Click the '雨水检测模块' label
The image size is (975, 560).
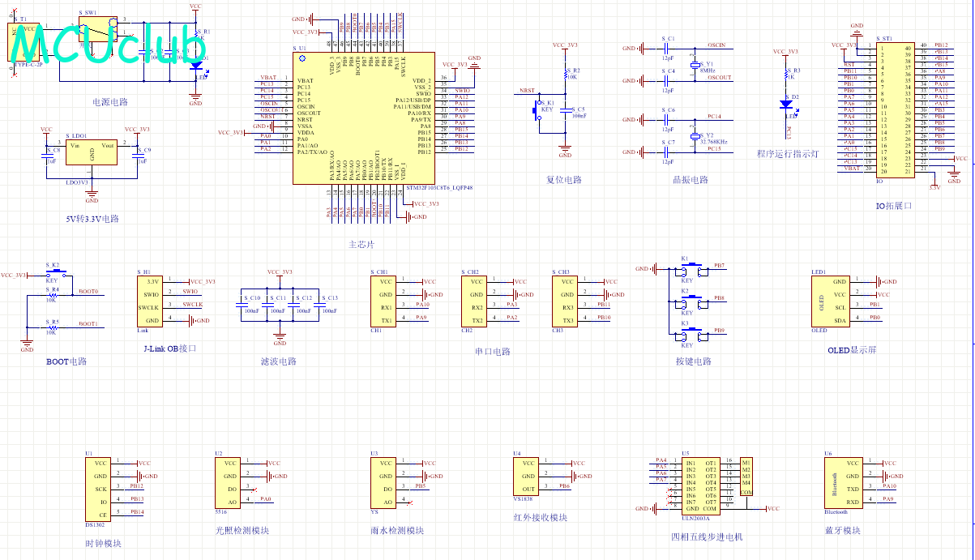click(x=397, y=531)
